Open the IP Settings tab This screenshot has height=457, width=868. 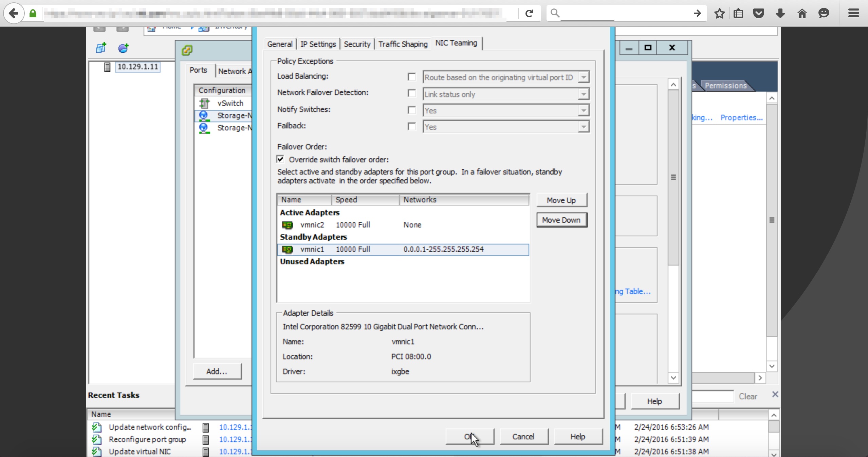pos(318,44)
